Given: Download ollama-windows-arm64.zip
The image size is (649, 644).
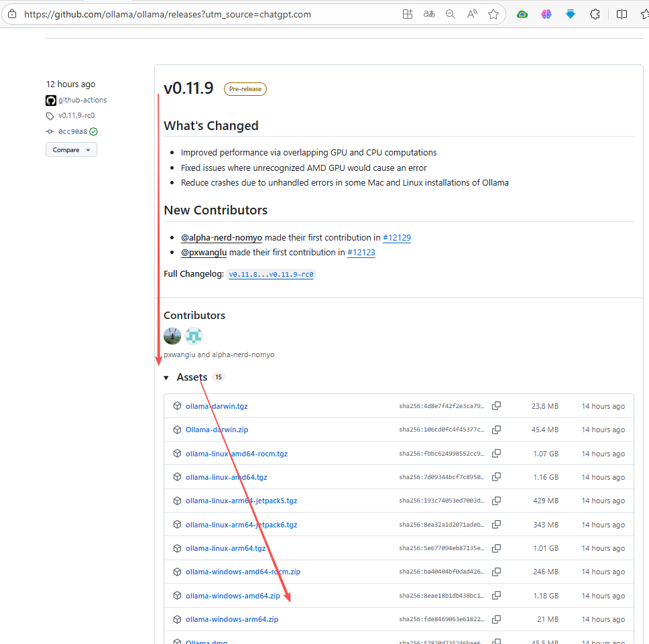Looking at the screenshot, I should (x=232, y=620).
